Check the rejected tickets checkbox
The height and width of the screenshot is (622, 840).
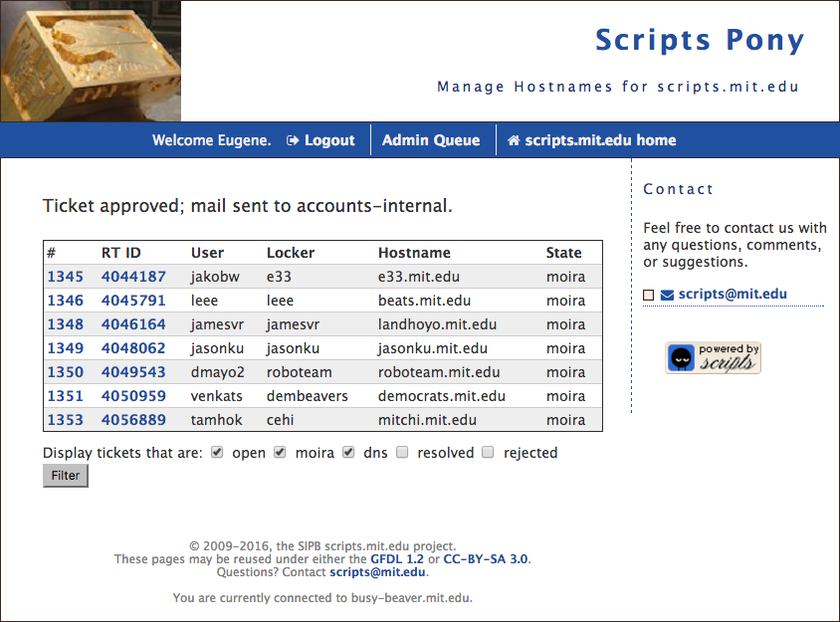[488, 452]
